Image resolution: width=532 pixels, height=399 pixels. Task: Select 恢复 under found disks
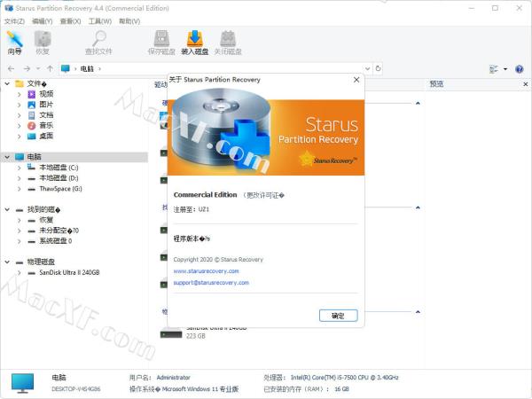(x=46, y=220)
